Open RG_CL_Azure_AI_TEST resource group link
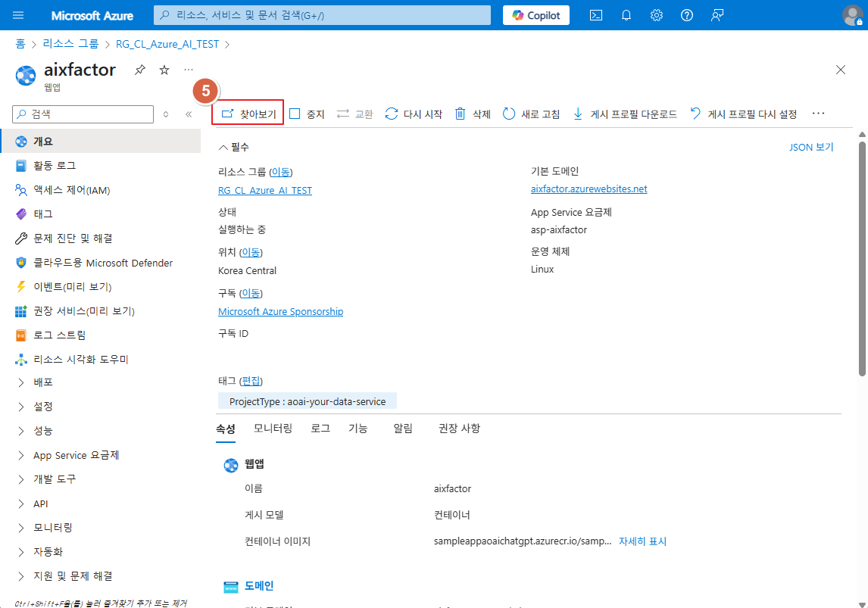 coord(264,190)
